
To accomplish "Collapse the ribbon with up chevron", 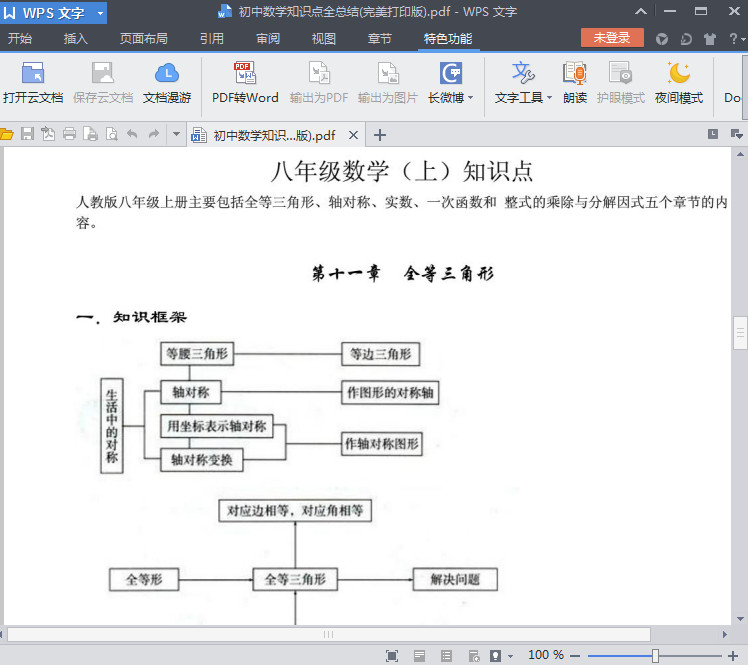I will click(x=641, y=11).
